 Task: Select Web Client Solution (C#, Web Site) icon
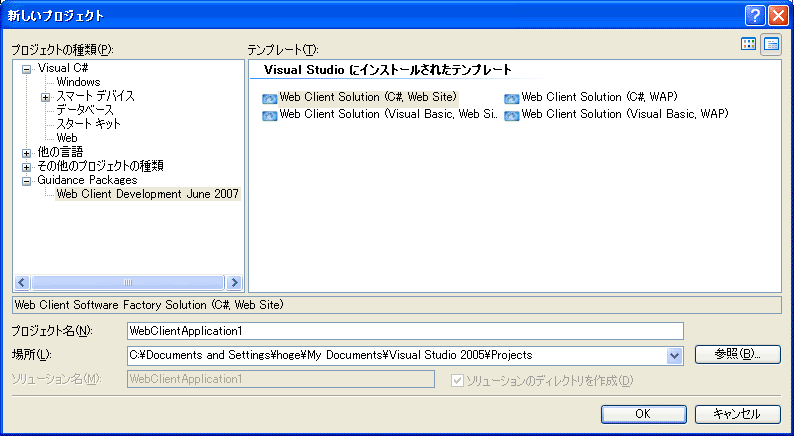pyautogui.click(x=270, y=98)
